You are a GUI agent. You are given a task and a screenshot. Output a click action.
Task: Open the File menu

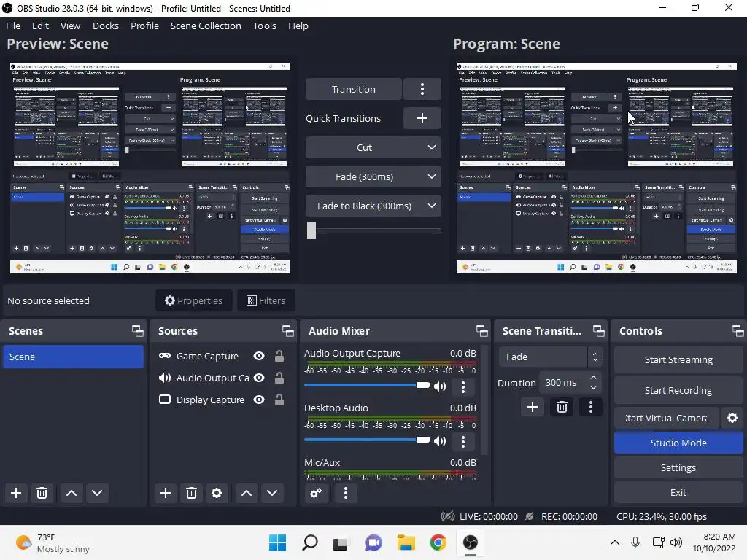13,26
